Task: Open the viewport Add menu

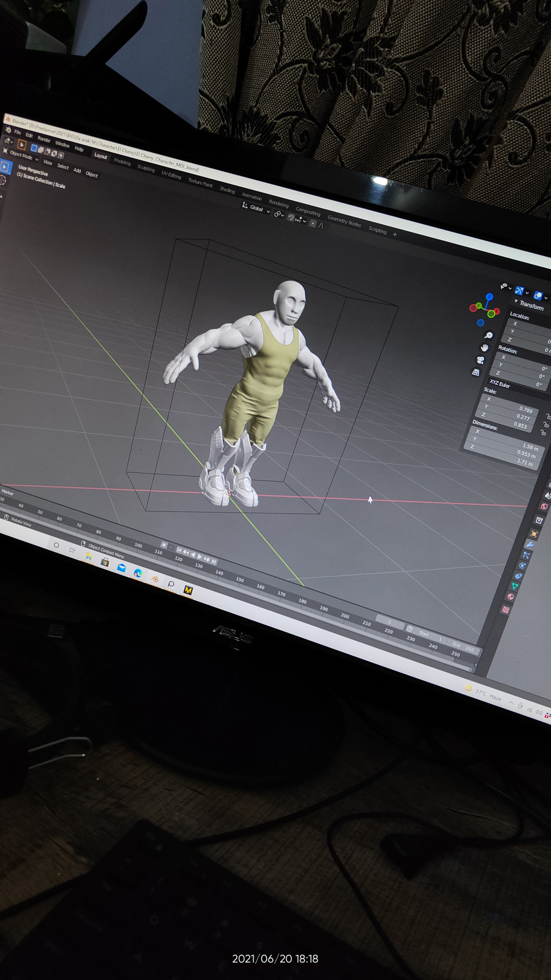Action: point(77,171)
